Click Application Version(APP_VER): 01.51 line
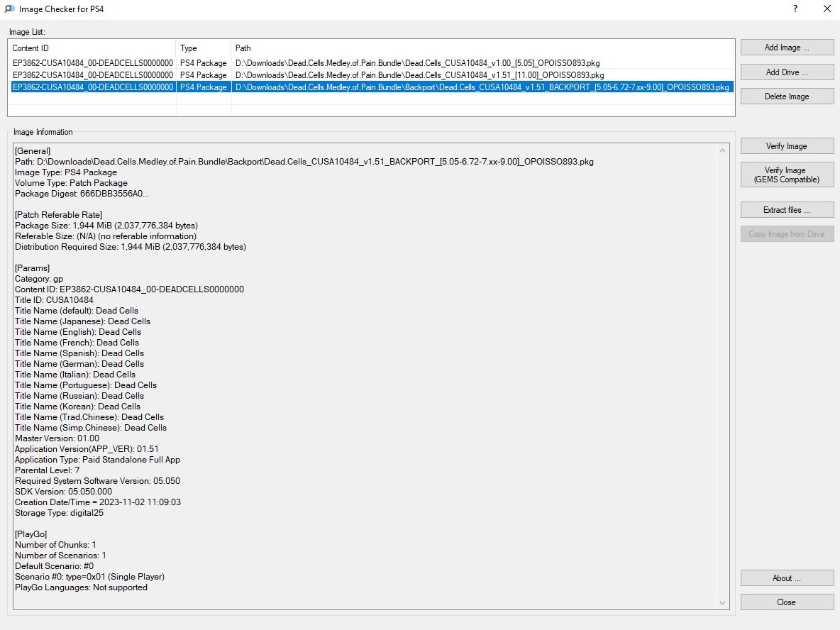 (x=87, y=449)
